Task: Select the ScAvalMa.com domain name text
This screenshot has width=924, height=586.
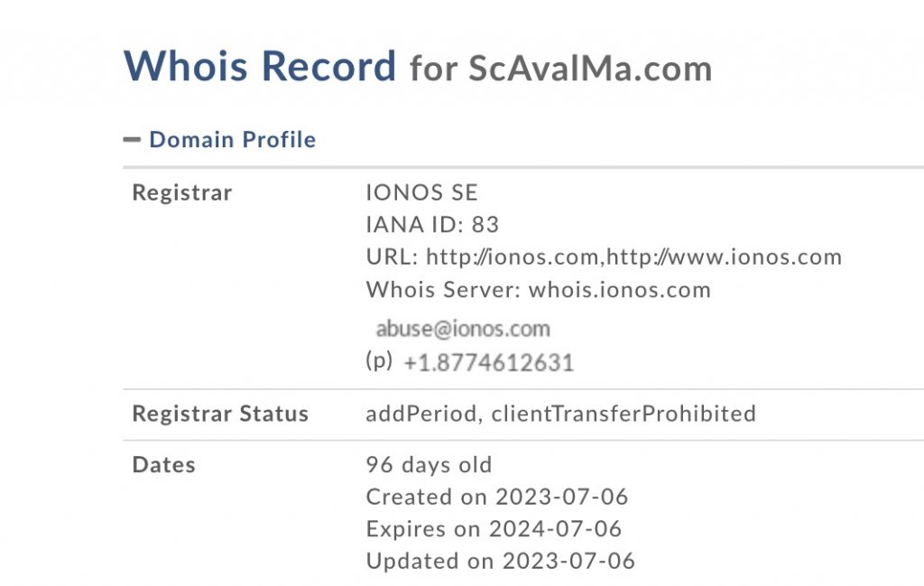Action: 590,69
